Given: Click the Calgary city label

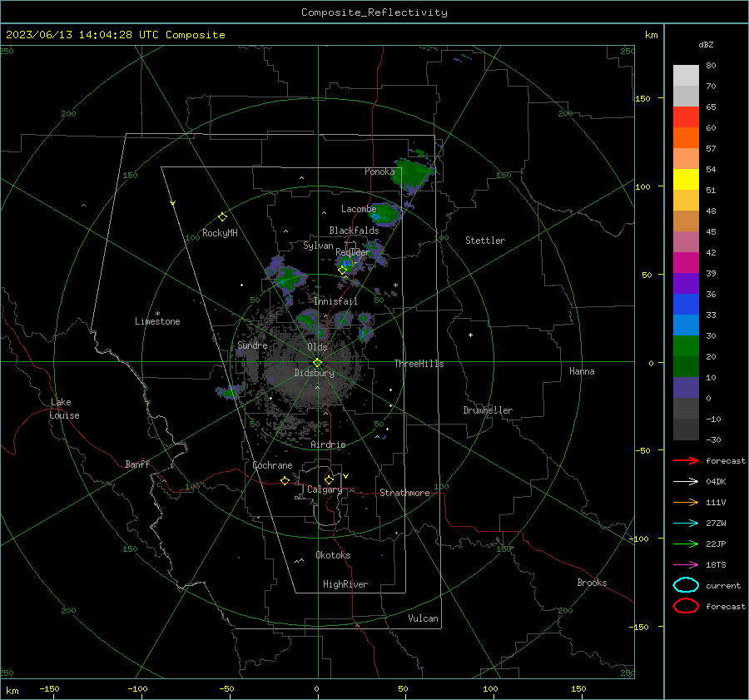Looking at the screenshot, I should [x=325, y=489].
